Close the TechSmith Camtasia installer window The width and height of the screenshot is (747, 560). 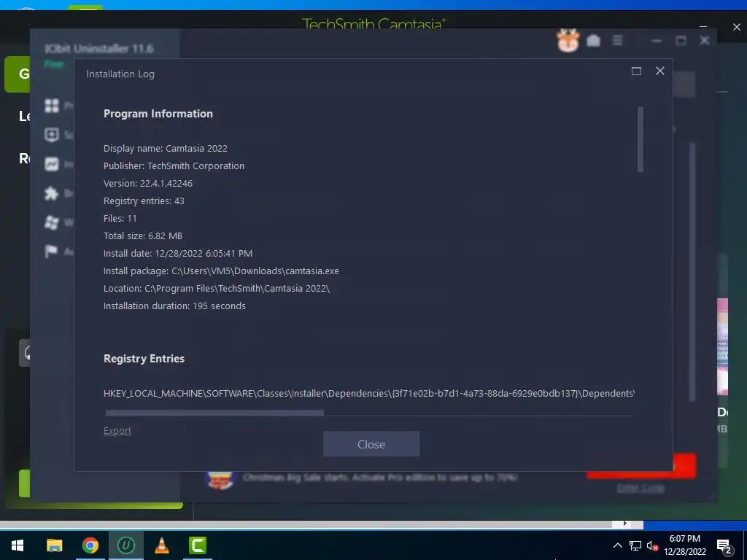(x=737, y=27)
